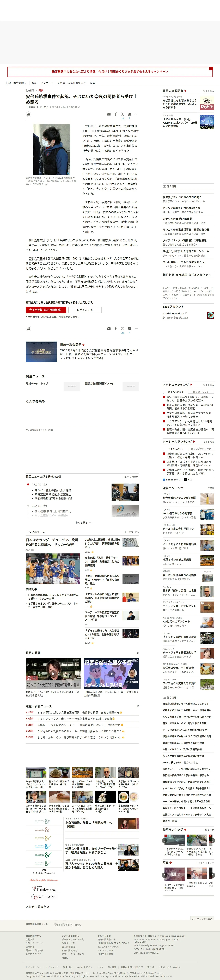Select the 解説 navigation tab
220x980 pixels.
pyautogui.click(x=34, y=83)
